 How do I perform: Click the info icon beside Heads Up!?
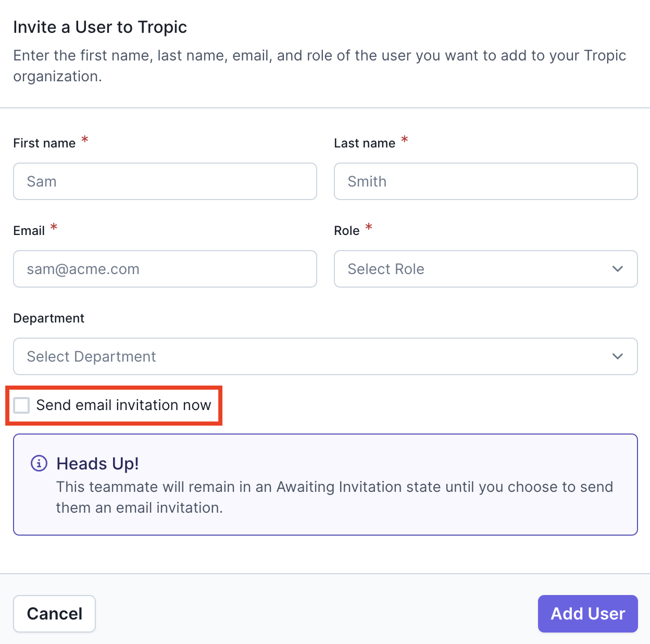pyautogui.click(x=39, y=463)
